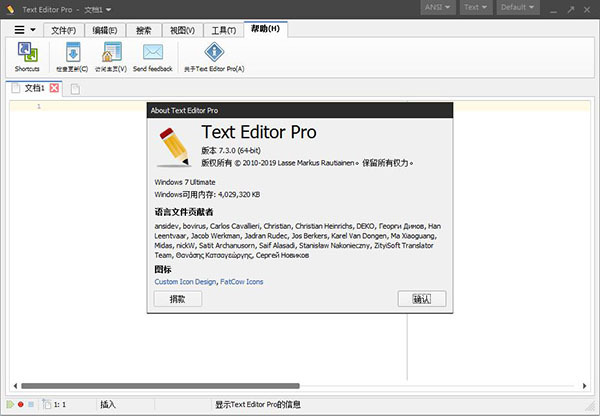Open the hamburger main menu
This screenshot has width=600, height=416.
20,30
